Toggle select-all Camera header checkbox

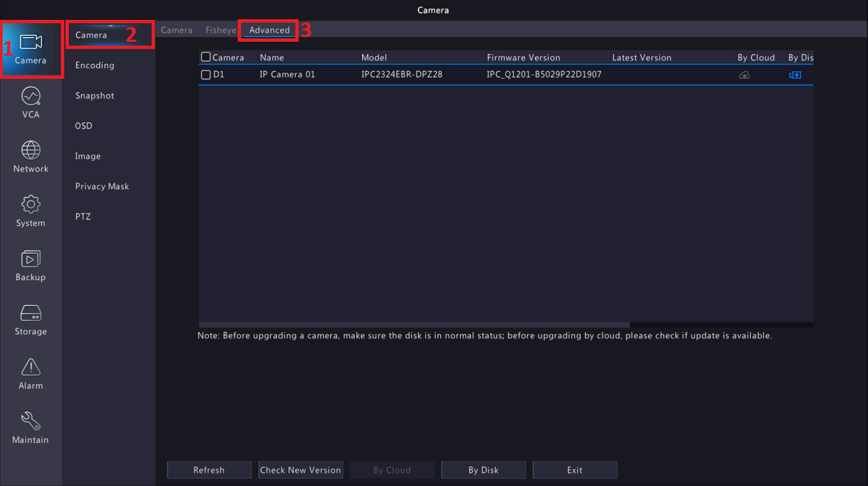(x=206, y=58)
